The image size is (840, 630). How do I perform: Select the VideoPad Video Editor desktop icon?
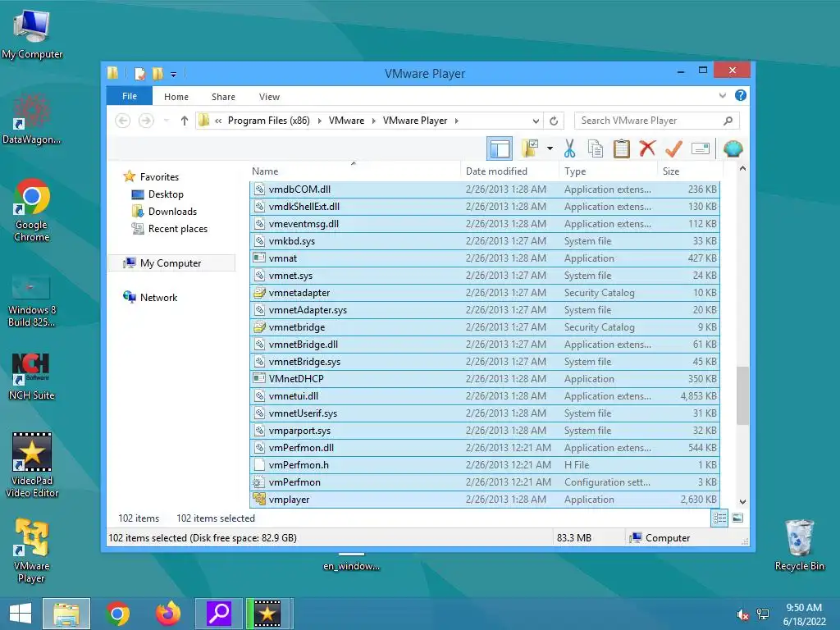pos(32,464)
